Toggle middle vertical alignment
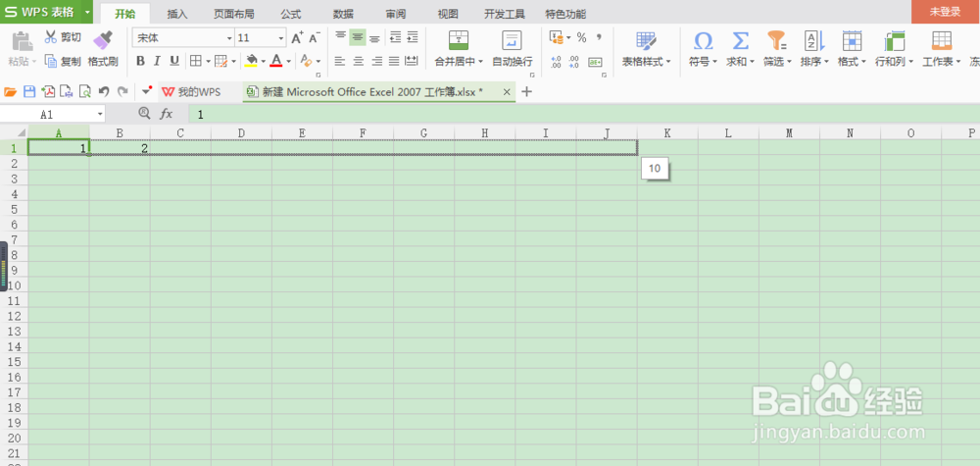 [x=358, y=37]
